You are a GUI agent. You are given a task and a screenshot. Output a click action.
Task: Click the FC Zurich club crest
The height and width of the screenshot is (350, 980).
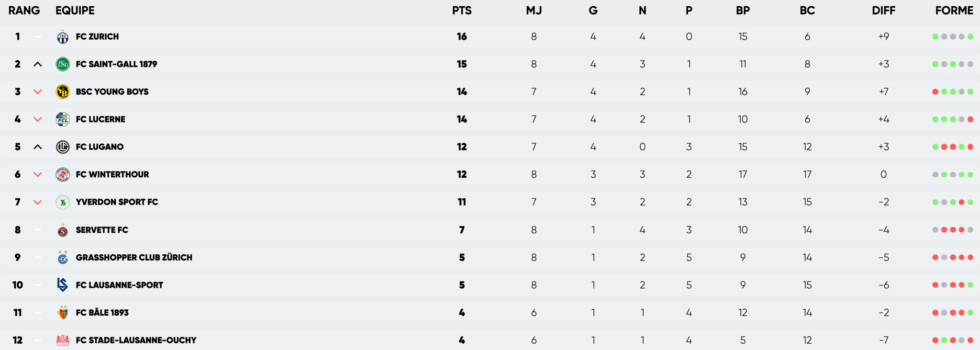click(x=63, y=37)
